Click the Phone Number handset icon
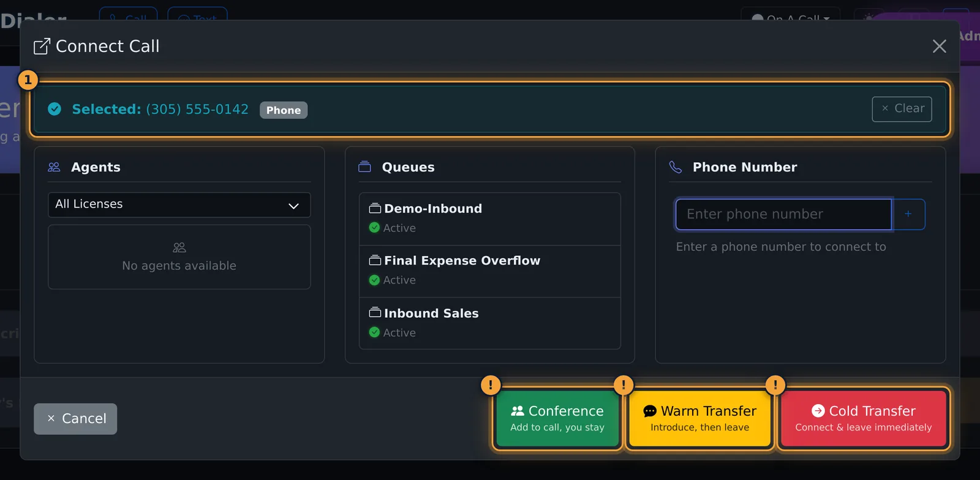980x480 pixels. [676, 167]
